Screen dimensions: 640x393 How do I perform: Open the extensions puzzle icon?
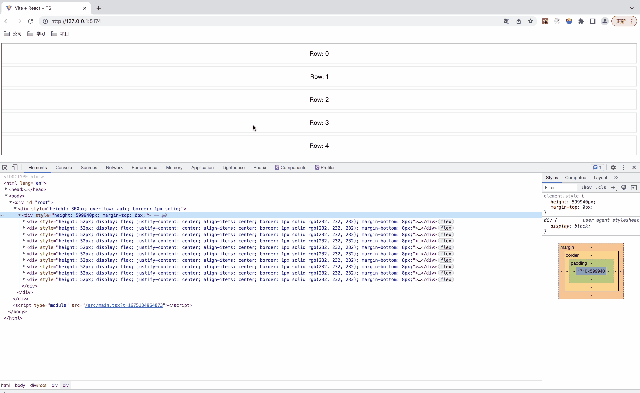pos(581,21)
